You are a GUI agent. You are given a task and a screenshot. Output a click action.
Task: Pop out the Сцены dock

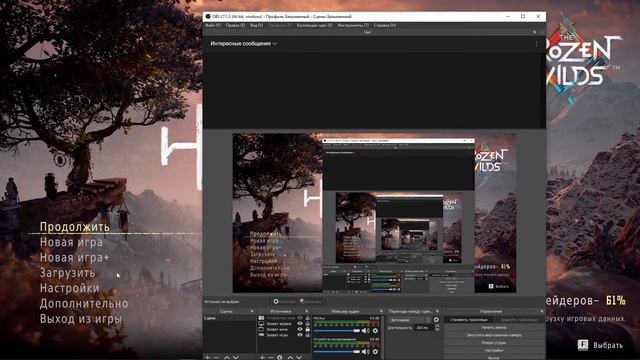(252, 311)
